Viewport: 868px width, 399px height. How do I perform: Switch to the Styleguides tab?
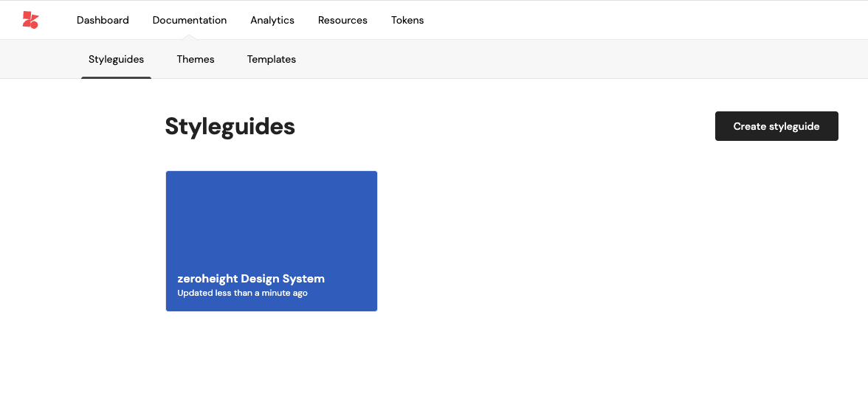pyautogui.click(x=116, y=59)
